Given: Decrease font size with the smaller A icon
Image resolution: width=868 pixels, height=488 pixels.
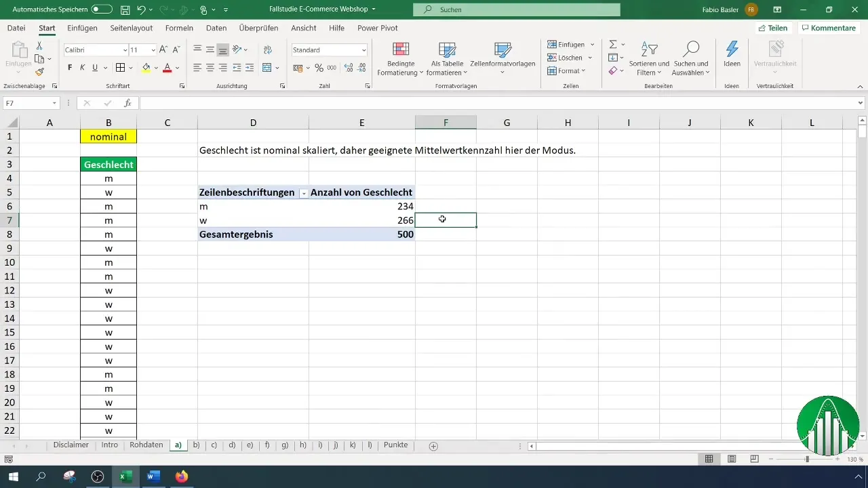Looking at the screenshot, I should pos(176,50).
